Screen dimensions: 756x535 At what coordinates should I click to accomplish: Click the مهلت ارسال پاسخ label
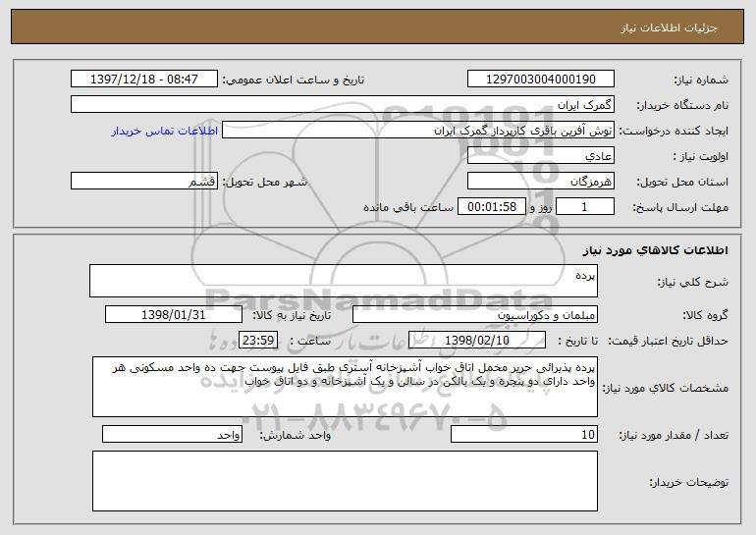[680, 208]
